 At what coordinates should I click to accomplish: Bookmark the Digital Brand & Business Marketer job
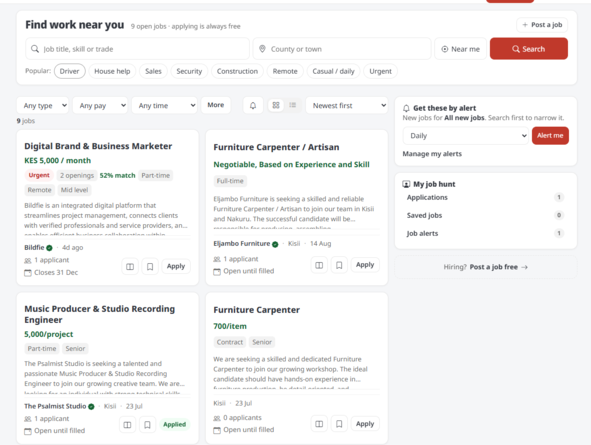[x=150, y=266]
